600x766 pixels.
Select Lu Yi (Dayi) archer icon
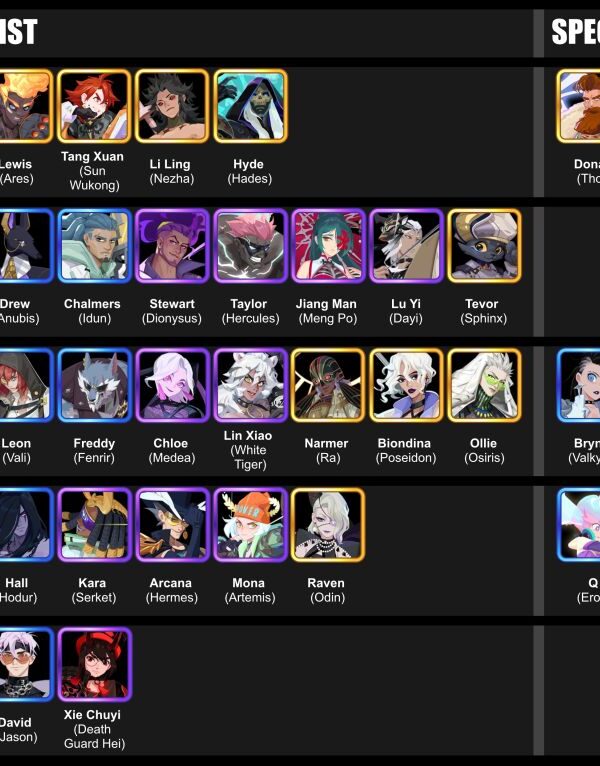(406, 246)
